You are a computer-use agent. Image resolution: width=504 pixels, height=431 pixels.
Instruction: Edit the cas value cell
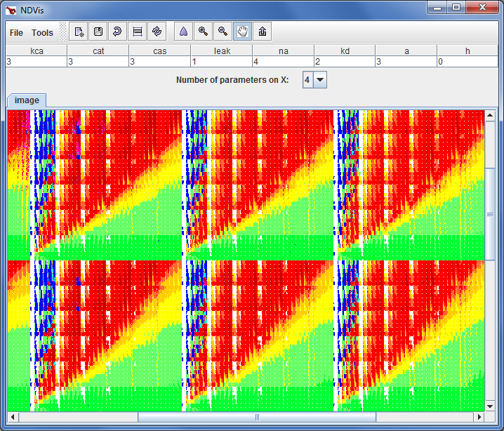point(160,61)
